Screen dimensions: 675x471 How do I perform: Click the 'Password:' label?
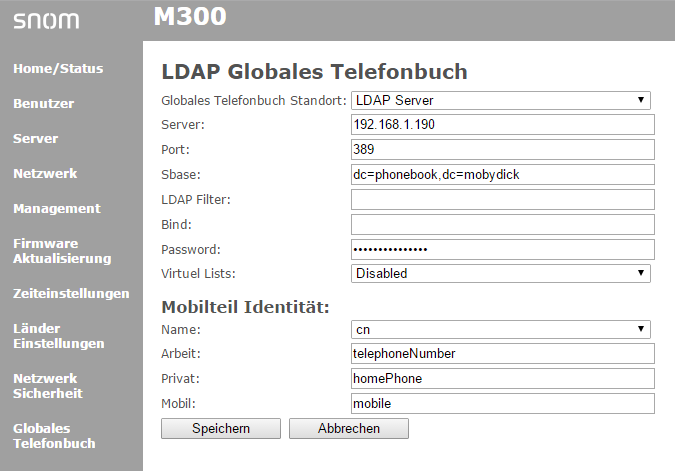pos(191,250)
